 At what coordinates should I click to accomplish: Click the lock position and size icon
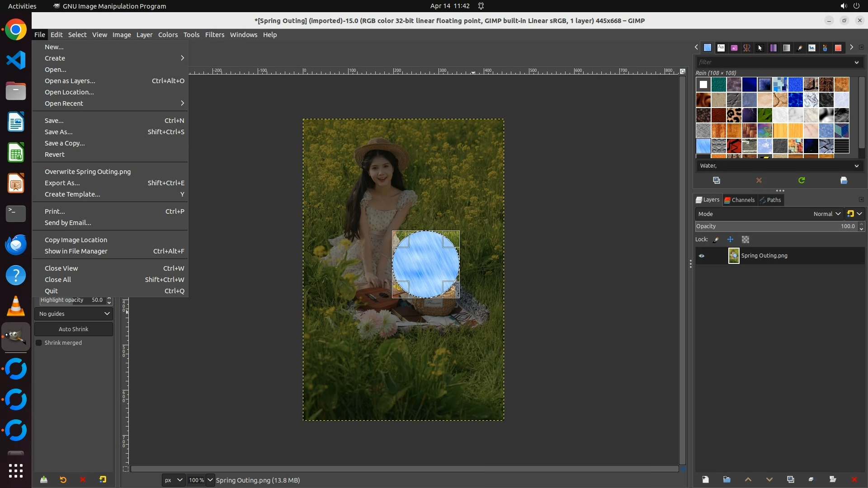tap(731, 239)
